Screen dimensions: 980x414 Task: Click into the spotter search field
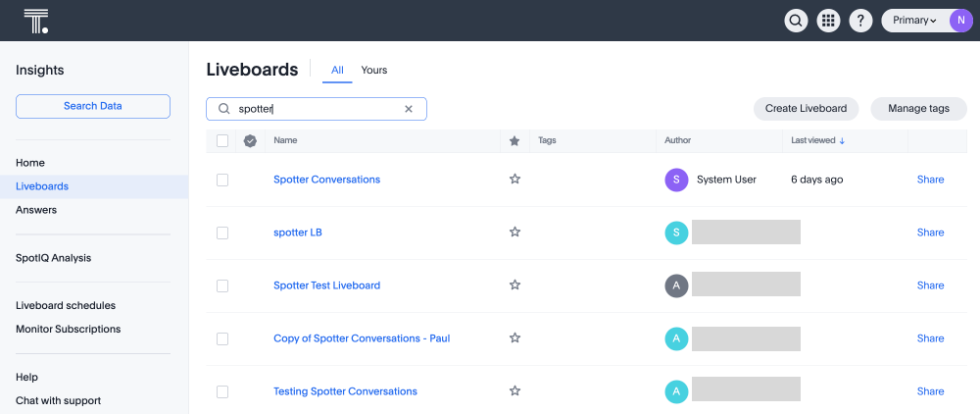[x=314, y=109]
